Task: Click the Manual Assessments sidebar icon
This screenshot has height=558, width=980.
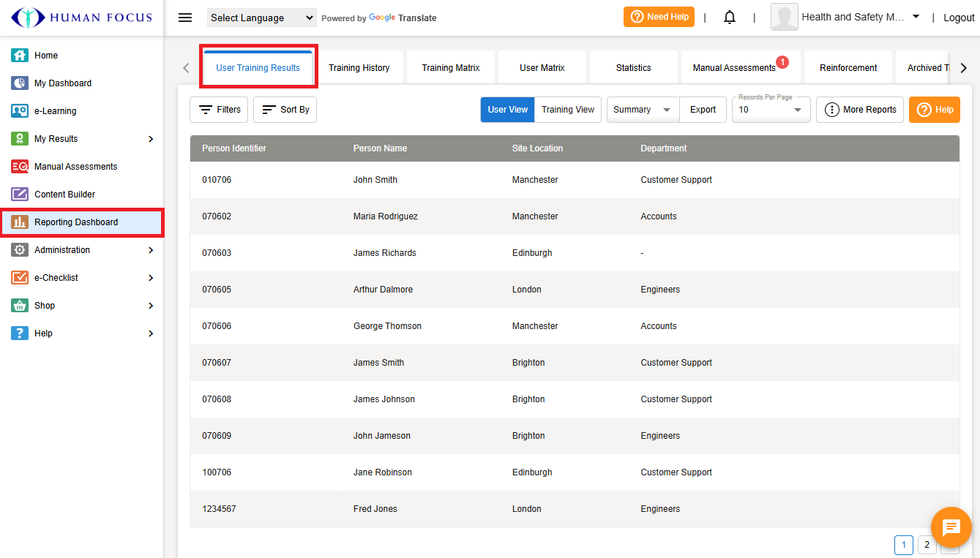Action: pyautogui.click(x=20, y=167)
